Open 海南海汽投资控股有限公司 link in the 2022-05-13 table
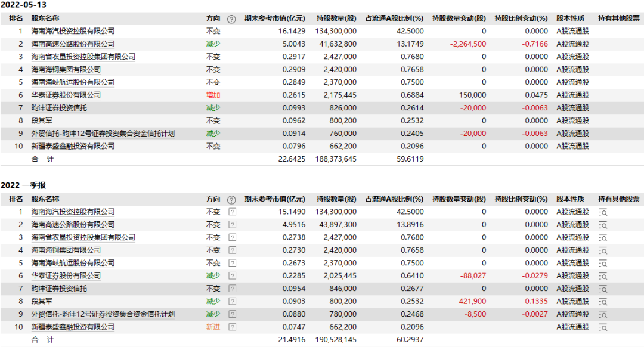 (73, 31)
